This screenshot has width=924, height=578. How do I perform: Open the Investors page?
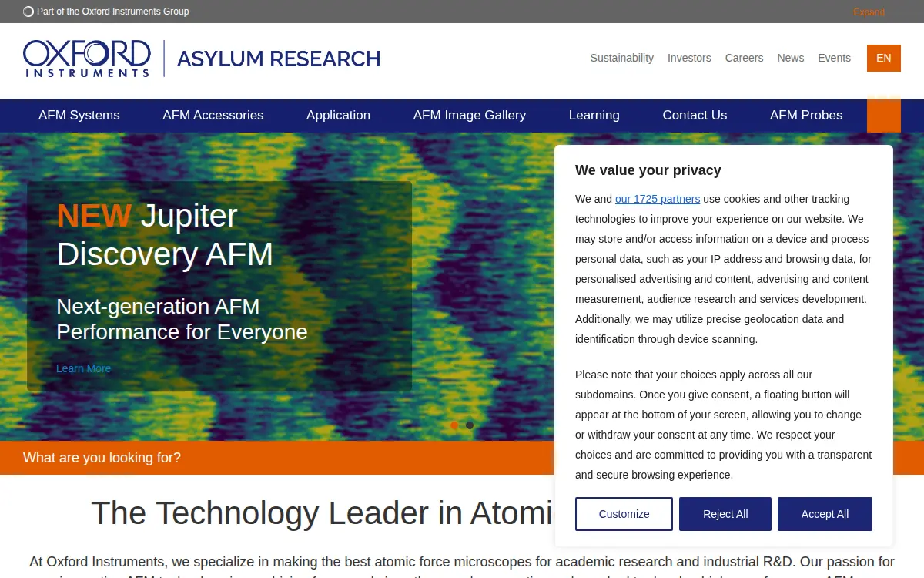pyautogui.click(x=689, y=58)
